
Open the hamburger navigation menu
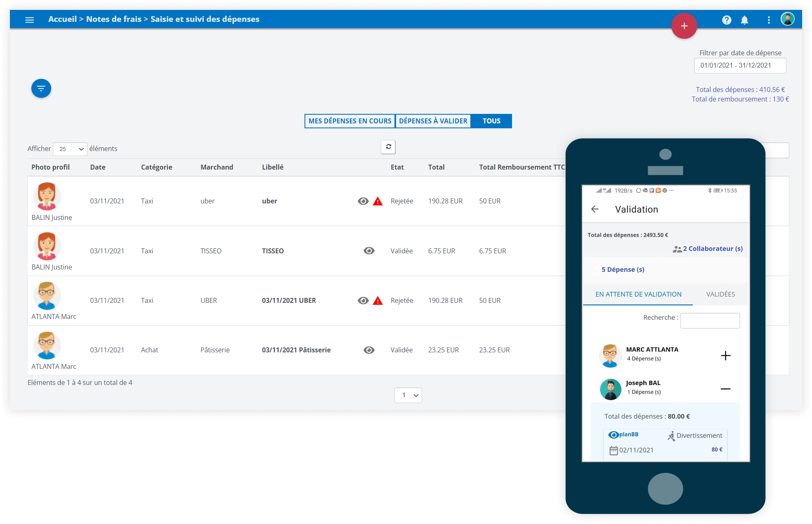(29, 19)
